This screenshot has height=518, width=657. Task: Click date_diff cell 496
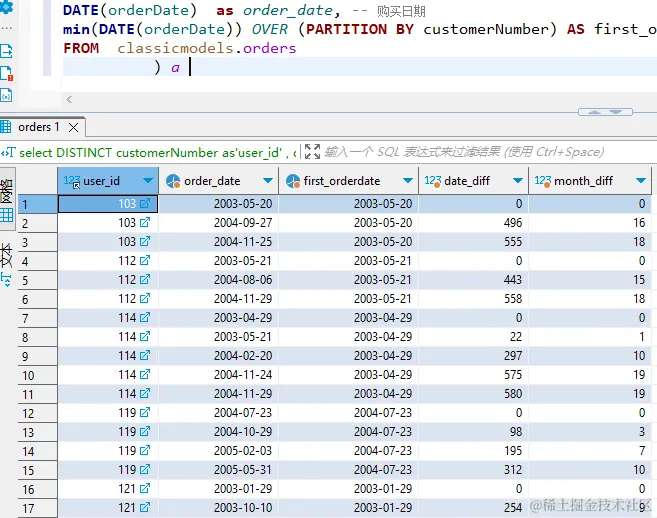tap(473, 223)
